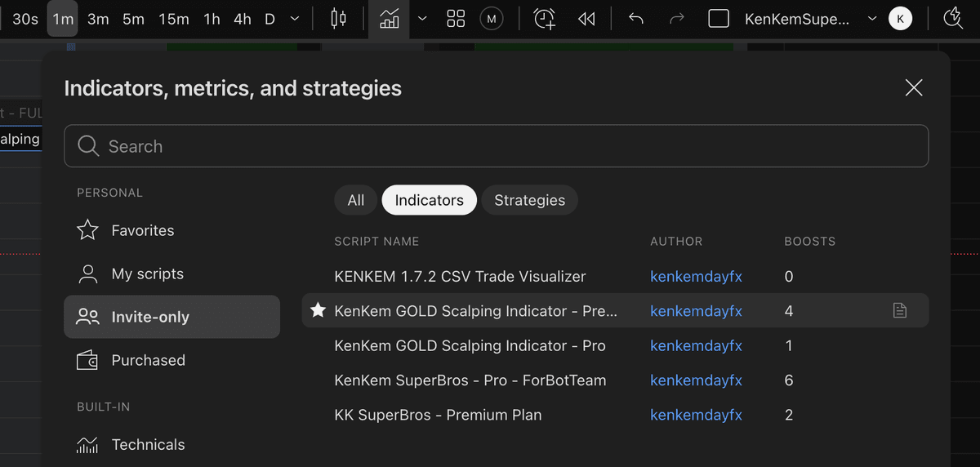Screen dimensions: 980x467
Task: Redo the last chart action
Action: 677,19
